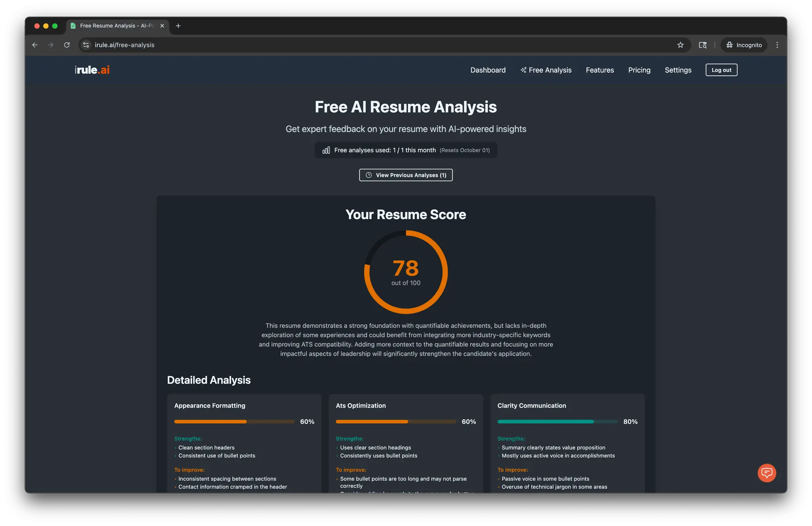812x526 pixels.
Task: Click 'Contact information cramped in the header'
Action: tap(233, 487)
